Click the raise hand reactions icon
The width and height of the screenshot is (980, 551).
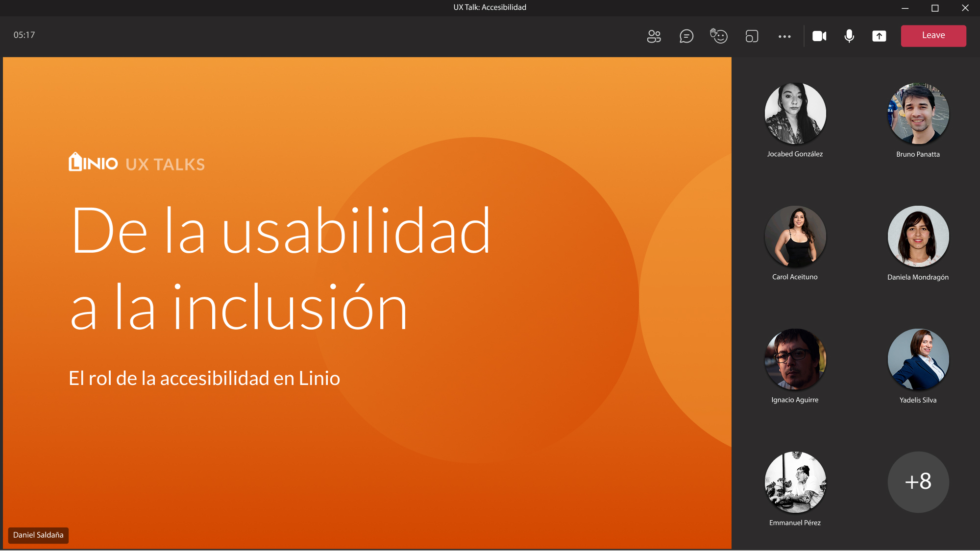719,36
